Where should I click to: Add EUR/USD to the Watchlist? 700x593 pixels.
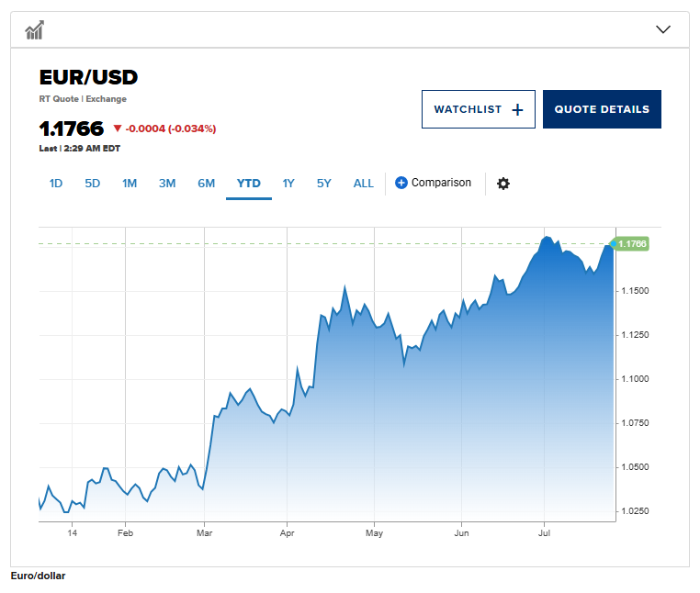(478, 109)
